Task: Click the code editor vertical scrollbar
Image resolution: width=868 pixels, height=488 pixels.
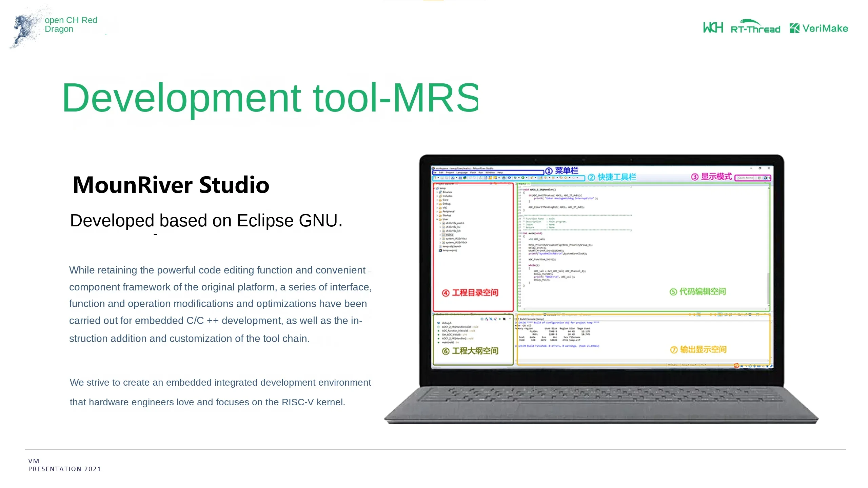Action: [x=768, y=288]
